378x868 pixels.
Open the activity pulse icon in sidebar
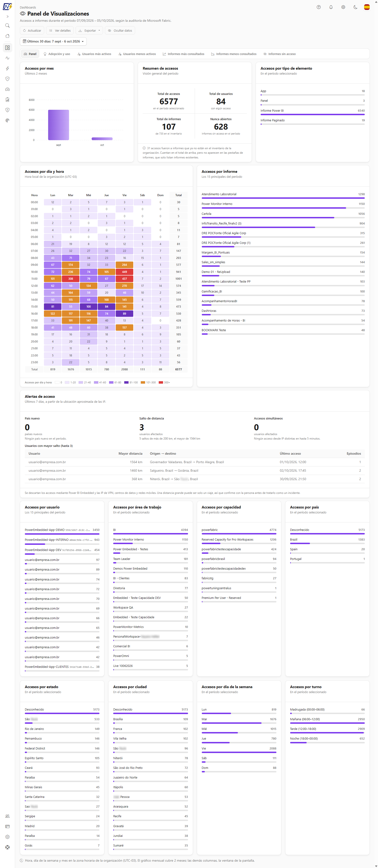click(7, 58)
